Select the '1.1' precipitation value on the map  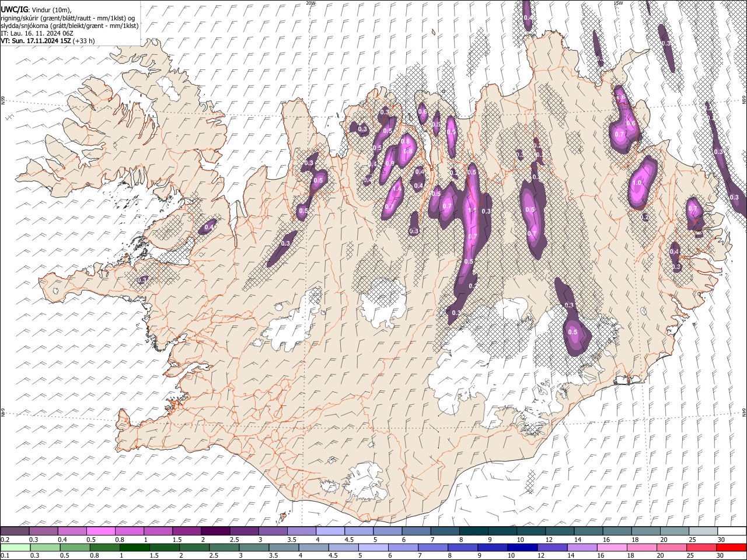472,211
